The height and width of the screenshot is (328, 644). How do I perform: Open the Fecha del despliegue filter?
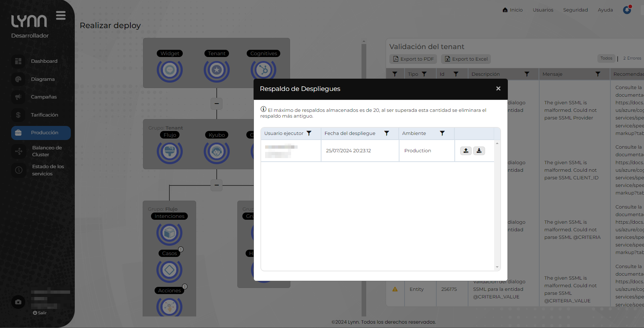point(386,134)
